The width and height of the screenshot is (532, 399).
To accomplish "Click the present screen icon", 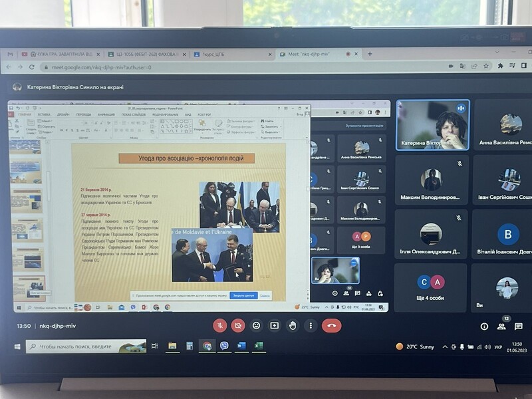I will click(274, 326).
